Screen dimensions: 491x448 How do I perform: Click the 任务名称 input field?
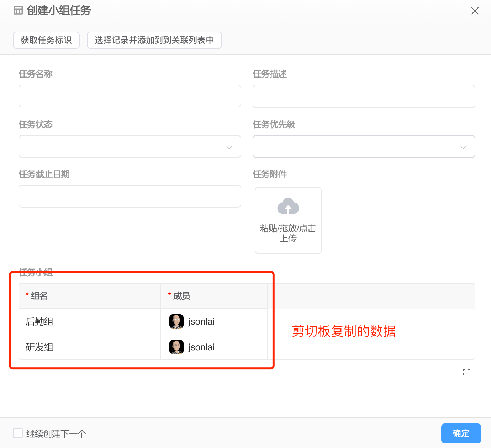click(130, 96)
